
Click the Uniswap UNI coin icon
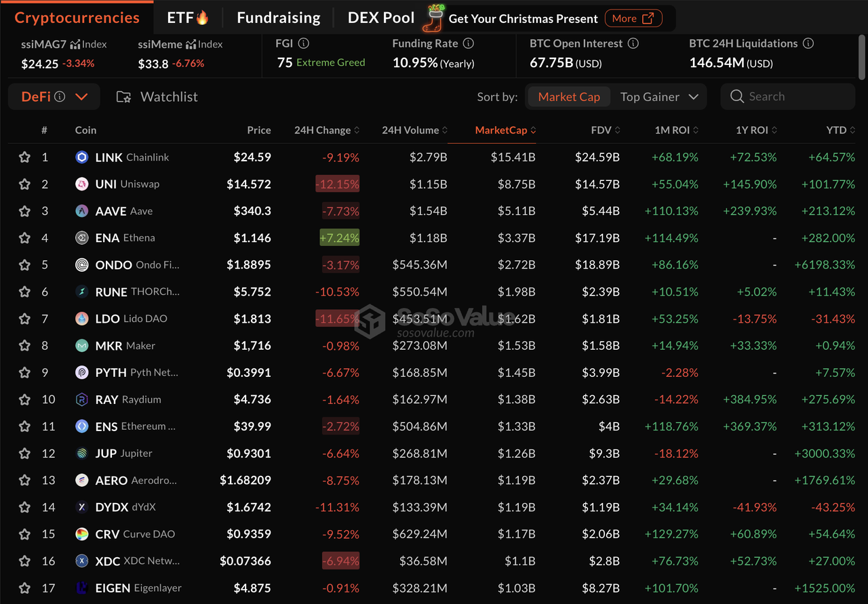click(x=82, y=184)
